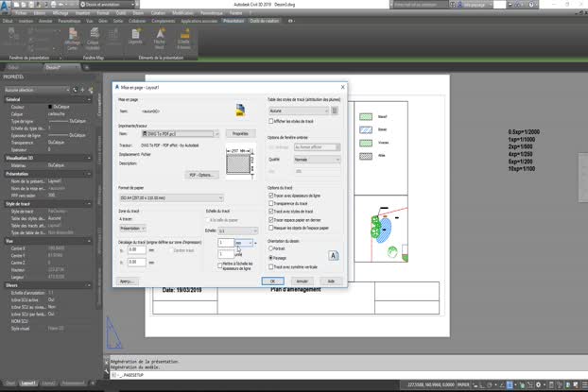Switch to the Outils de création ribbon tab
Screen dimensions: 588x392
coord(265,21)
